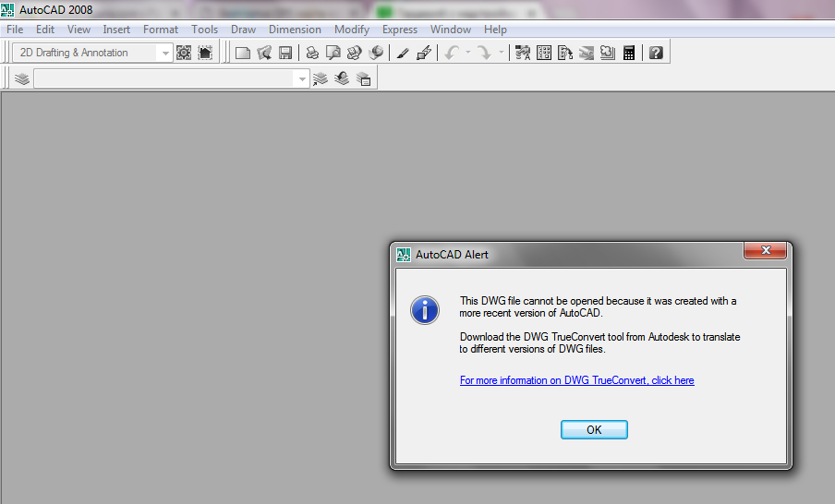835x504 pixels.
Task: Click the Plot Preview magnifier icon
Action: 333,53
